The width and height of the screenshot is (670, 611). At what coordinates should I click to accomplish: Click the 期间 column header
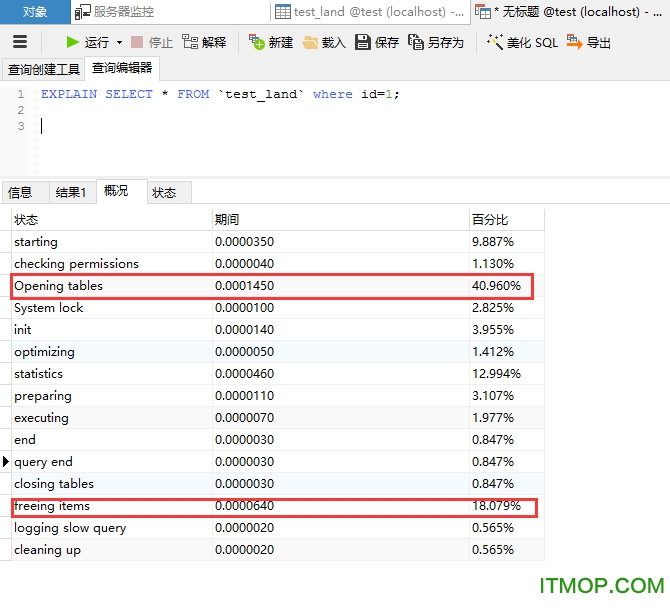point(341,220)
